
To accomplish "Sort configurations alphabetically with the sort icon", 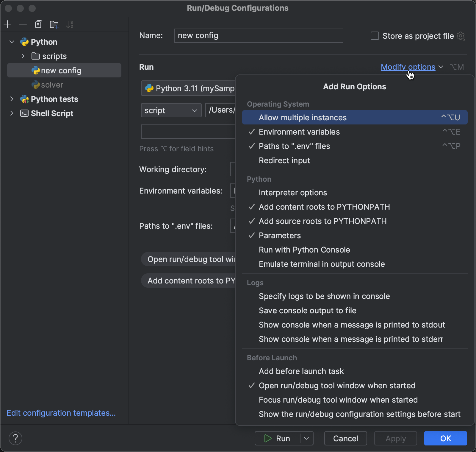I will (x=69, y=24).
